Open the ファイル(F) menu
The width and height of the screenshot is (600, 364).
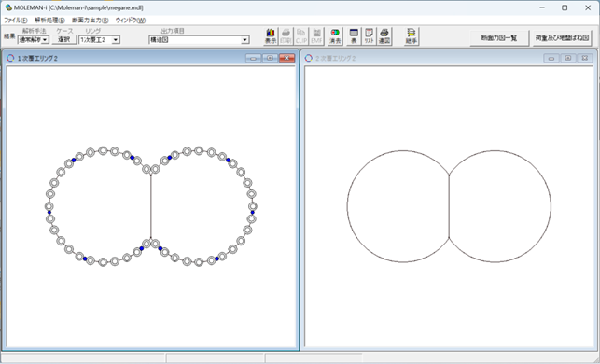[x=16, y=21]
